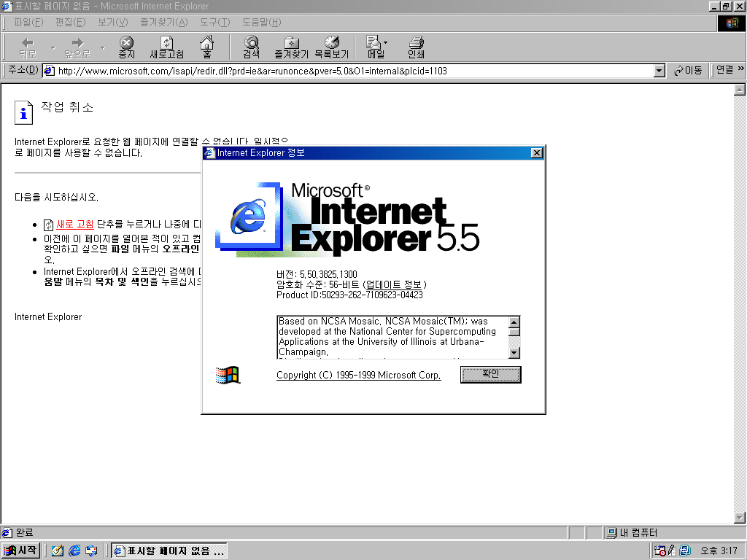Image resolution: width=747 pixels, height=560 pixels.
Task: Open the 도움말(H) menu
Action: [x=262, y=23]
